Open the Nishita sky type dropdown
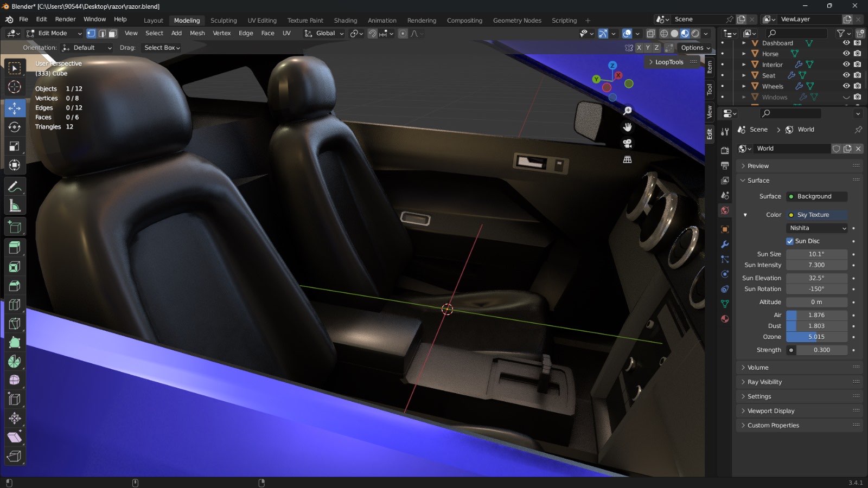Screen dimensions: 868x488 pos(817,228)
